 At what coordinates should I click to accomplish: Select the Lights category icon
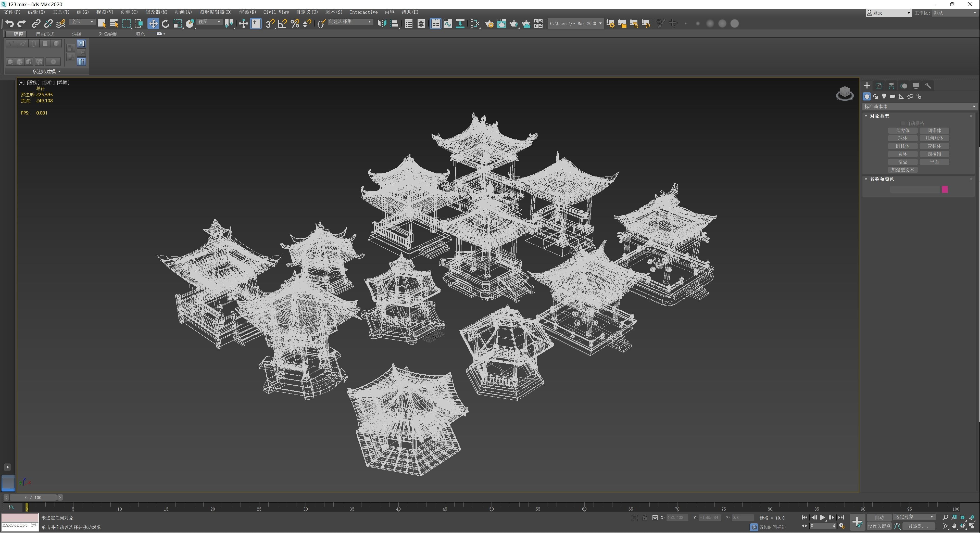884,97
